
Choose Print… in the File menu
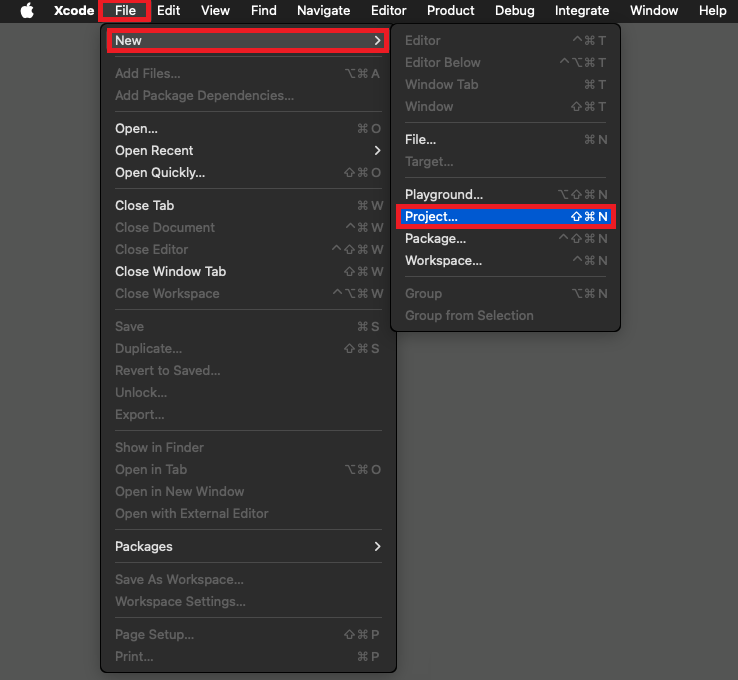tap(248, 657)
